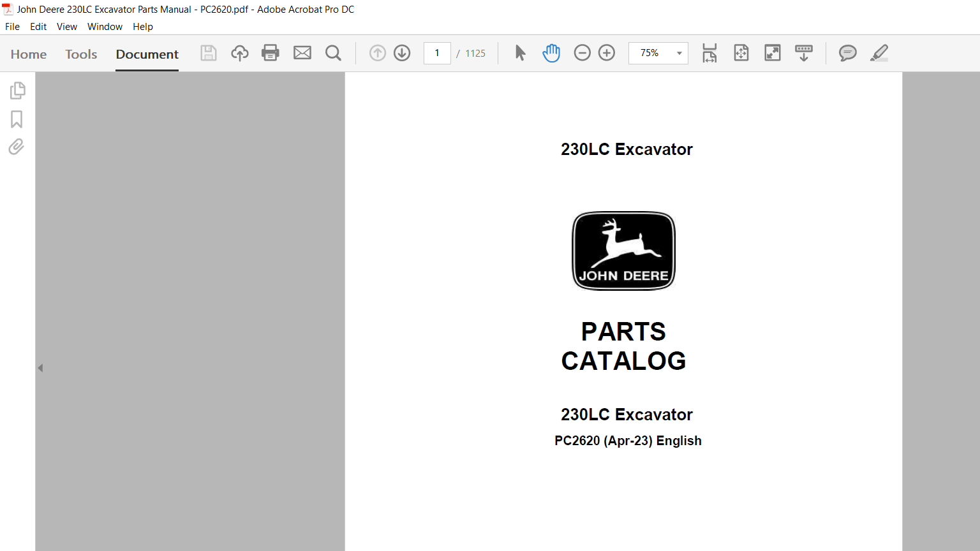Screen dimensions: 980x551
Task: Click the Save file icon
Action: point(209,53)
